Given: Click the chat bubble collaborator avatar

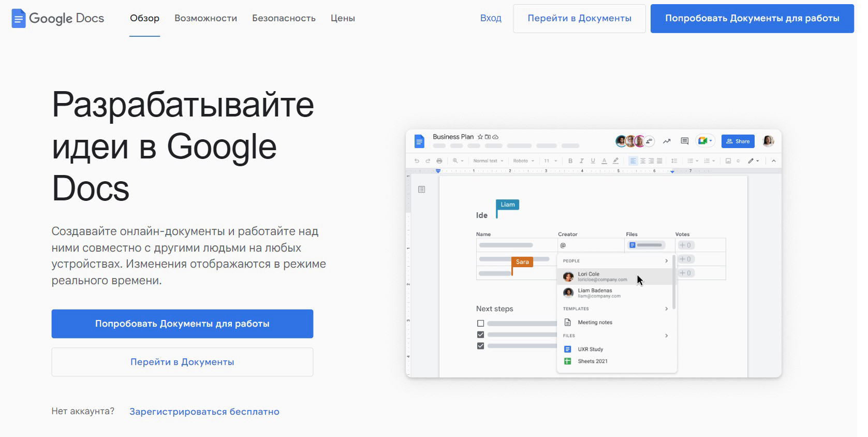Looking at the screenshot, I should [x=650, y=141].
